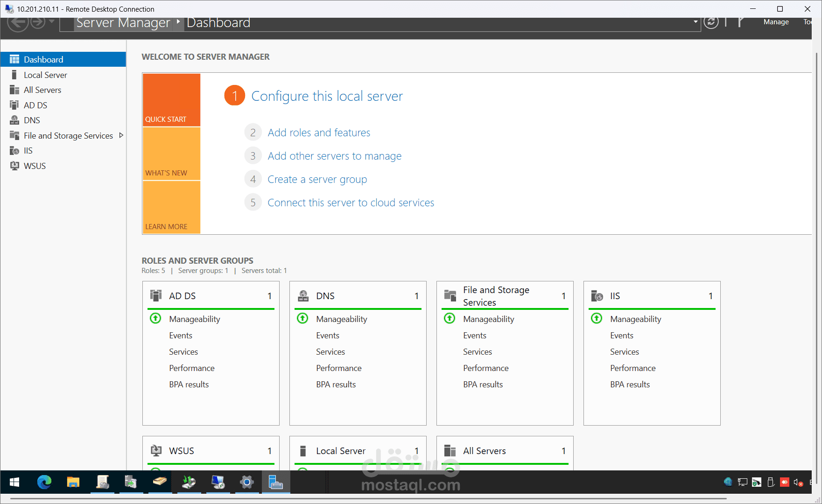822x504 pixels.
Task: Click green Manageability status icon in IIS tile
Action: point(597,318)
